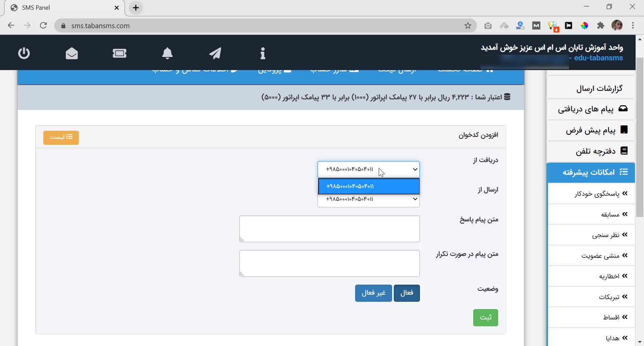Click the Chrome profile avatar
This screenshot has height=346, width=644.
tap(617, 25)
